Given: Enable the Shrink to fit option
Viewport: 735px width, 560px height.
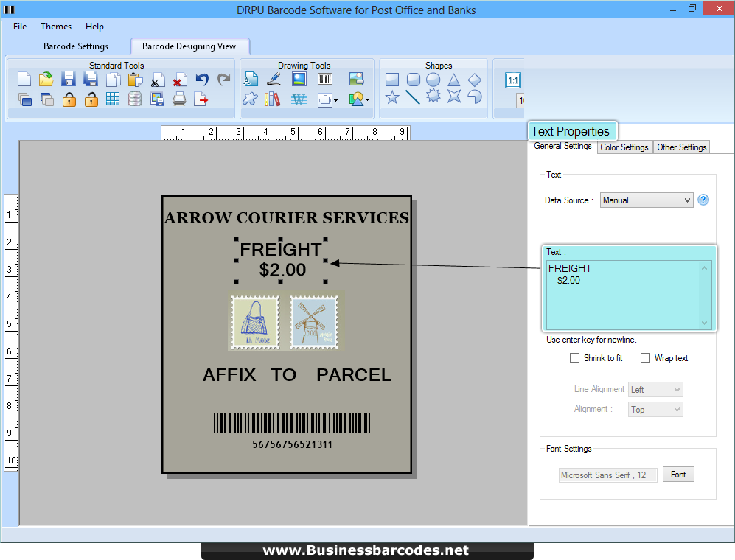Looking at the screenshot, I should tap(575, 357).
